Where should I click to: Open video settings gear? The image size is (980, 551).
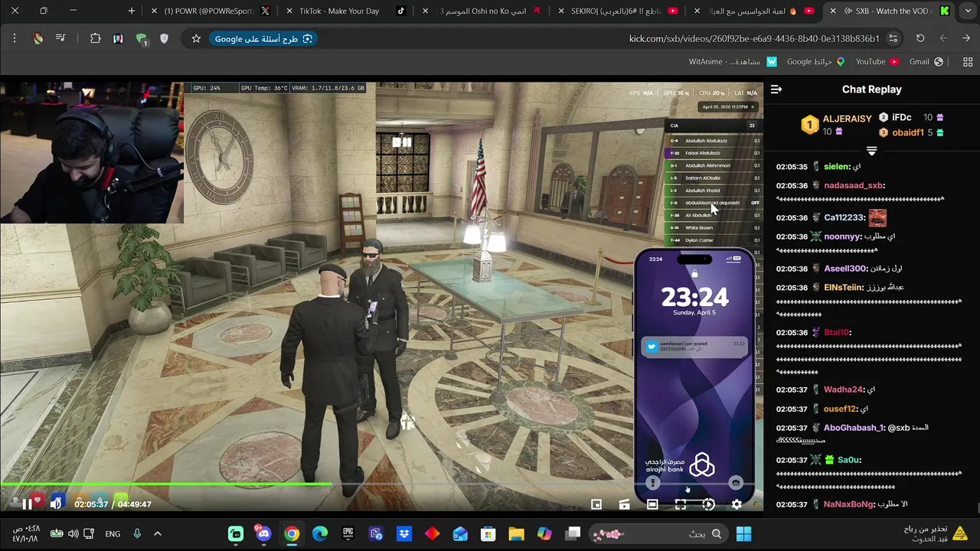(737, 504)
